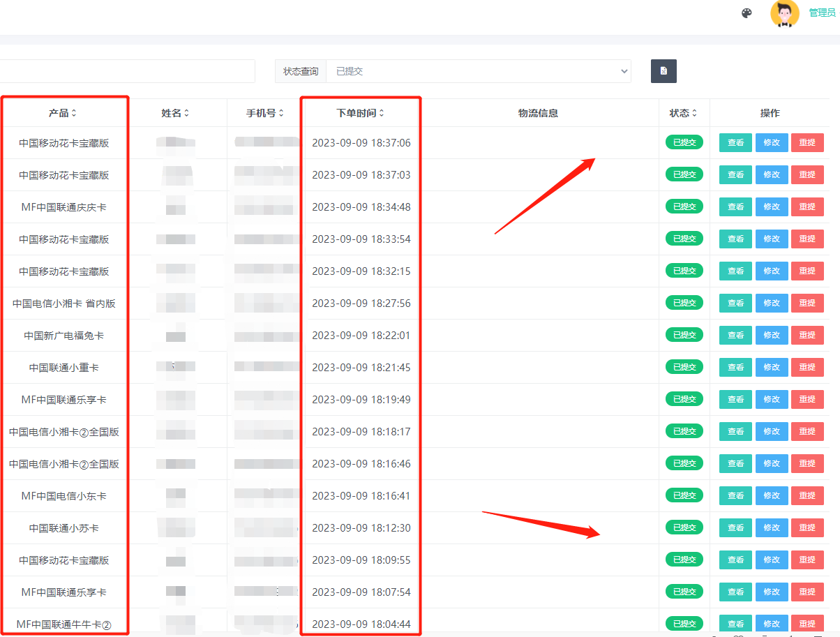Viewport: 840px width, 637px height.
Task: Click 修改 for the 18:09:55 order
Action: 772,560
